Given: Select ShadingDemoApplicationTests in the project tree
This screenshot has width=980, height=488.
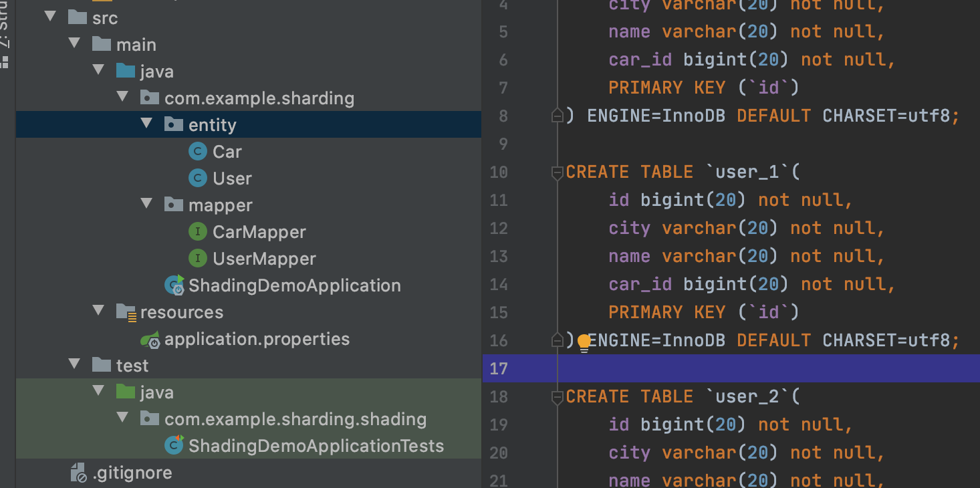Looking at the screenshot, I should pyautogui.click(x=316, y=446).
